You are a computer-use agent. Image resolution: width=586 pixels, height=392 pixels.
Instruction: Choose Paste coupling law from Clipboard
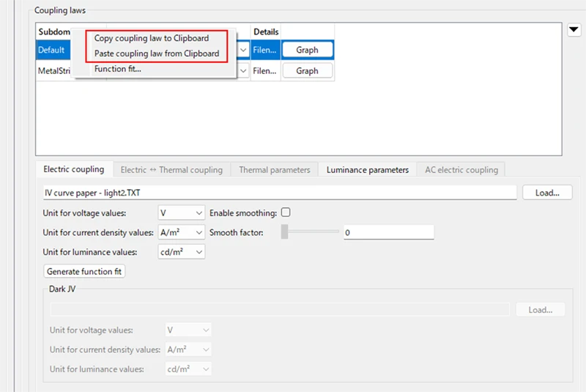click(x=157, y=53)
